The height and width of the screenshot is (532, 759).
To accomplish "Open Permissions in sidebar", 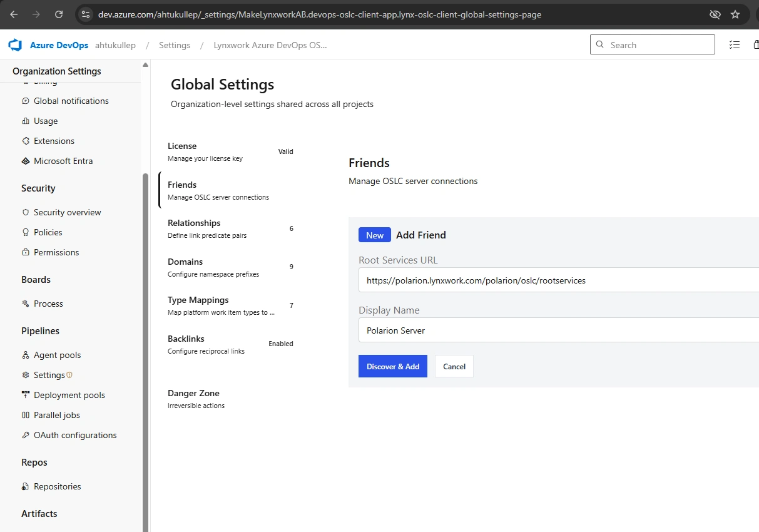I will (56, 252).
